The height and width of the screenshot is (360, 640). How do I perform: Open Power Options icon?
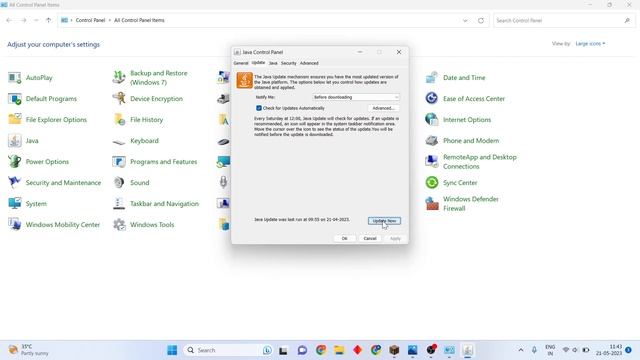pos(15,162)
